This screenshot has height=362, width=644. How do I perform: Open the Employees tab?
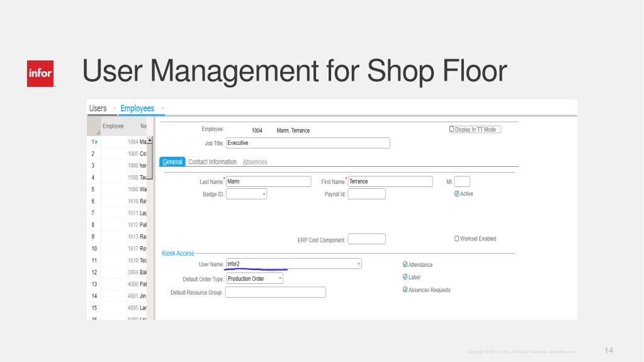[x=137, y=108]
